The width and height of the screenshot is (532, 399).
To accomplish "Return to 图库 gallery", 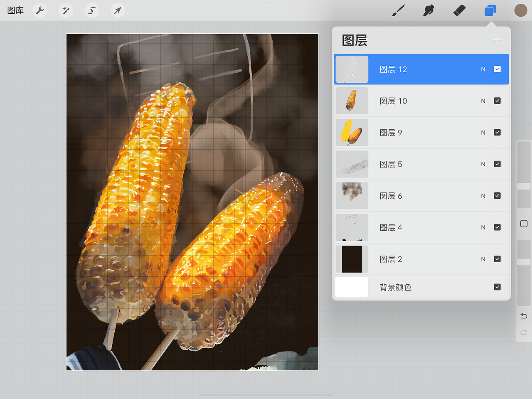I will point(15,10).
